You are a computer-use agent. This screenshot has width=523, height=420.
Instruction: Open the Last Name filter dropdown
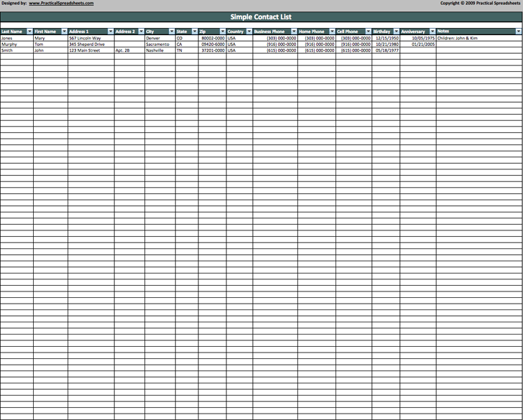point(29,32)
